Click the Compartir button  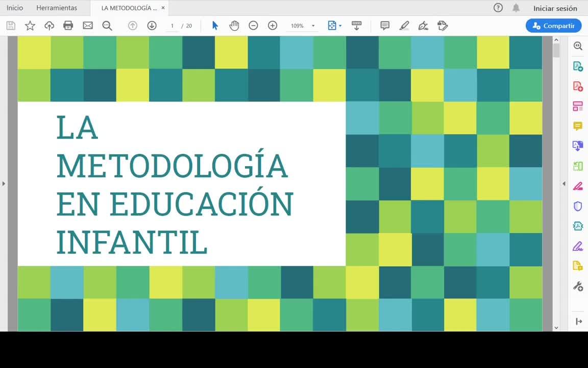[x=553, y=26]
